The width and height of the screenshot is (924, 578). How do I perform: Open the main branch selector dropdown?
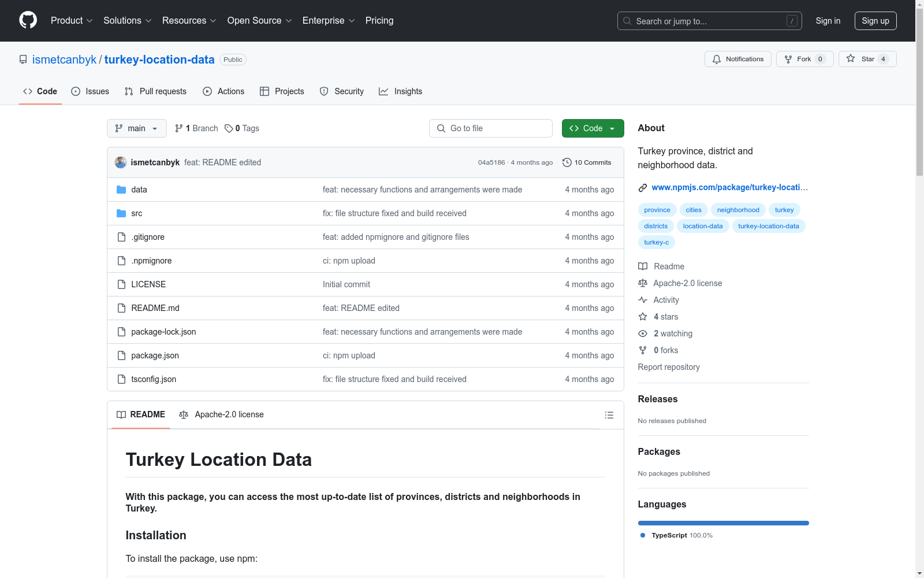click(137, 128)
